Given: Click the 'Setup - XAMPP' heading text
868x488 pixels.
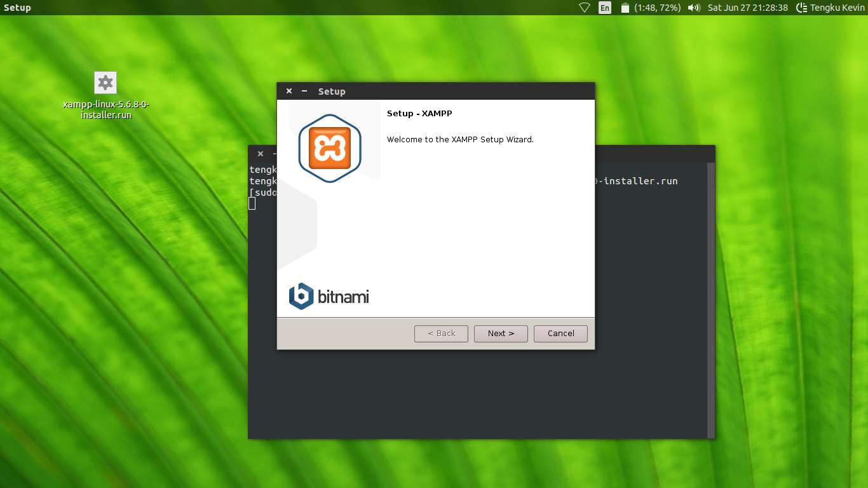Looking at the screenshot, I should coord(419,114).
